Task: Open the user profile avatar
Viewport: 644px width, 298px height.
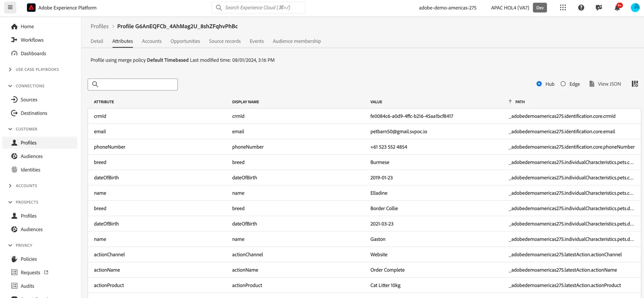Action: point(635,8)
